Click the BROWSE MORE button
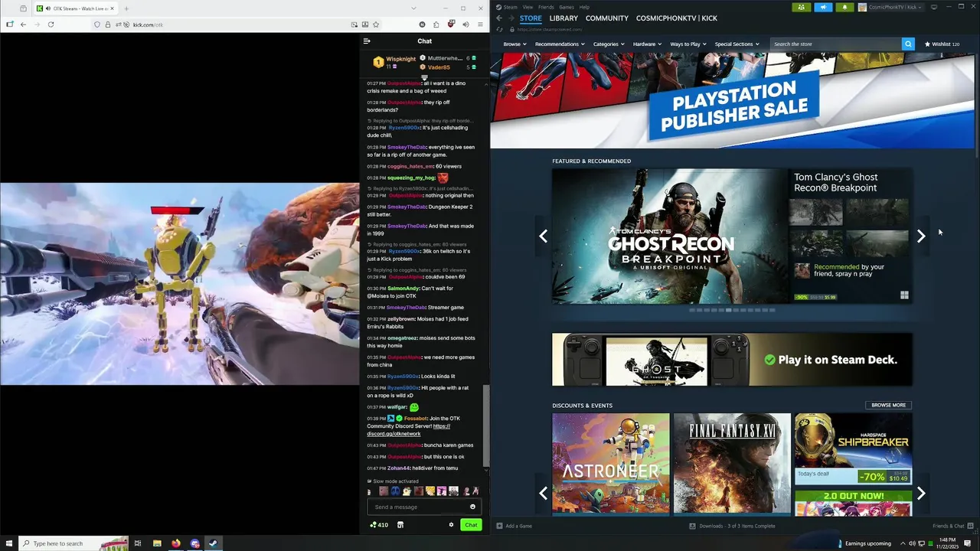The width and height of the screenshot is (980, 551). click(x=888, y=405)
